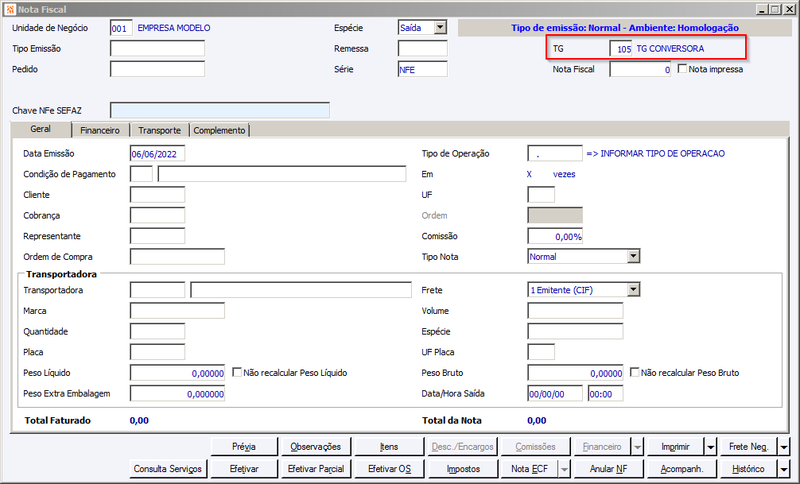Open the Impostos button
This screenshot has height=484, width=800.
pos(463,469)
